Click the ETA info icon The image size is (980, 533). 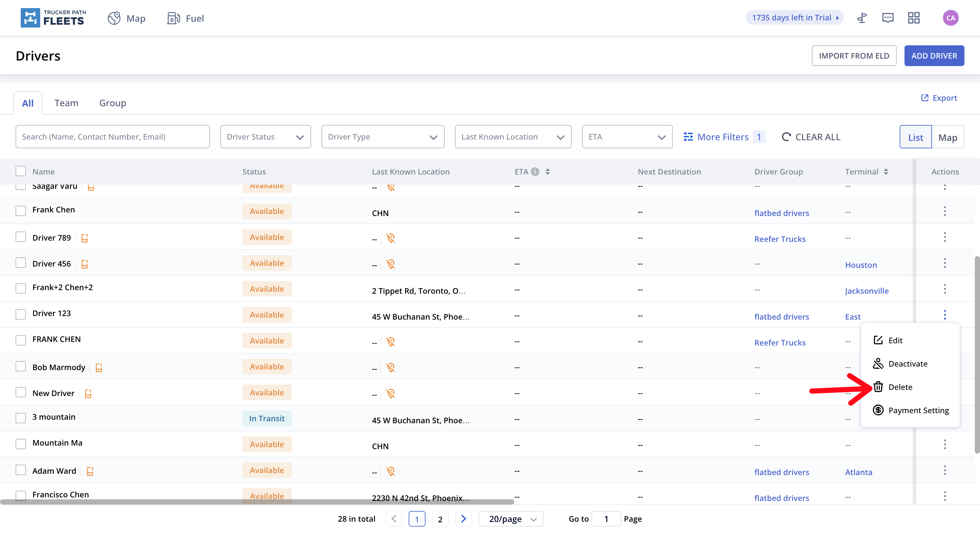[x=535, y=171]
